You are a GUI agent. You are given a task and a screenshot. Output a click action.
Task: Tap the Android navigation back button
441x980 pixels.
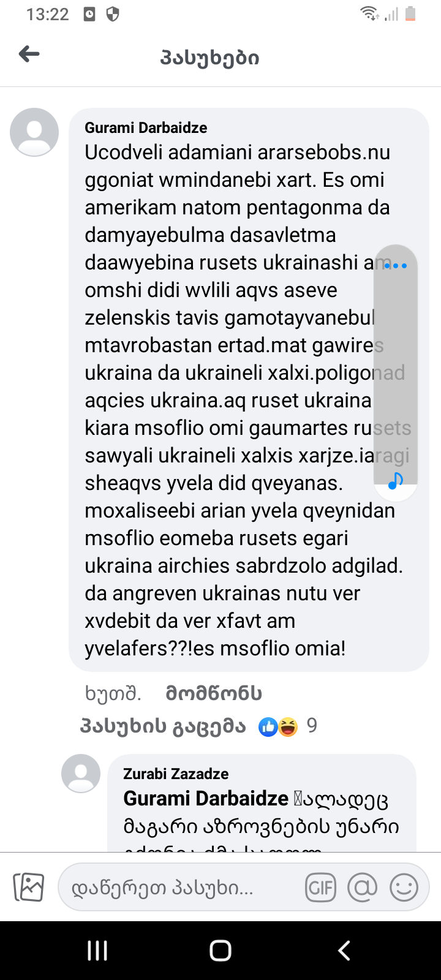click(344, 951)
